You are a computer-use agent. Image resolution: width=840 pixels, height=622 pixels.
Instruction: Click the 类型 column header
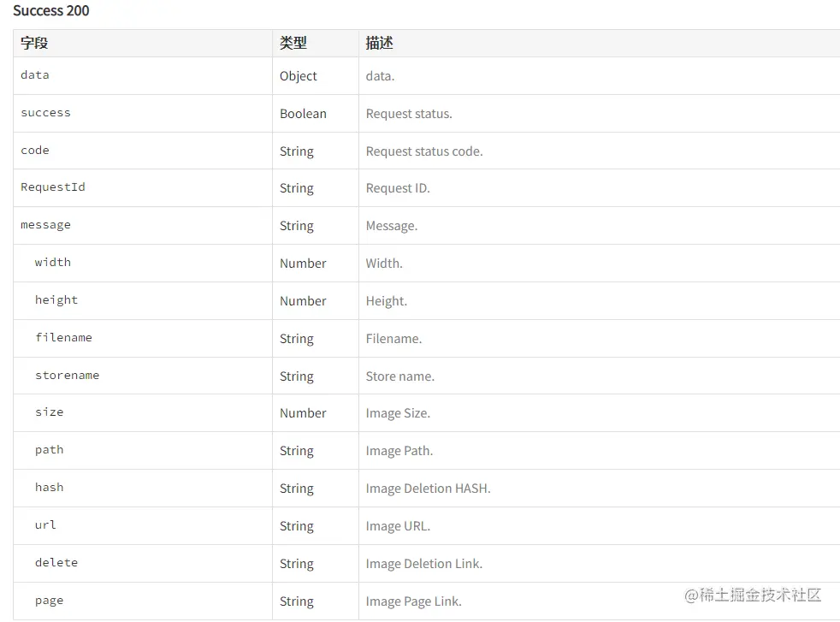(x=293, y=43)
